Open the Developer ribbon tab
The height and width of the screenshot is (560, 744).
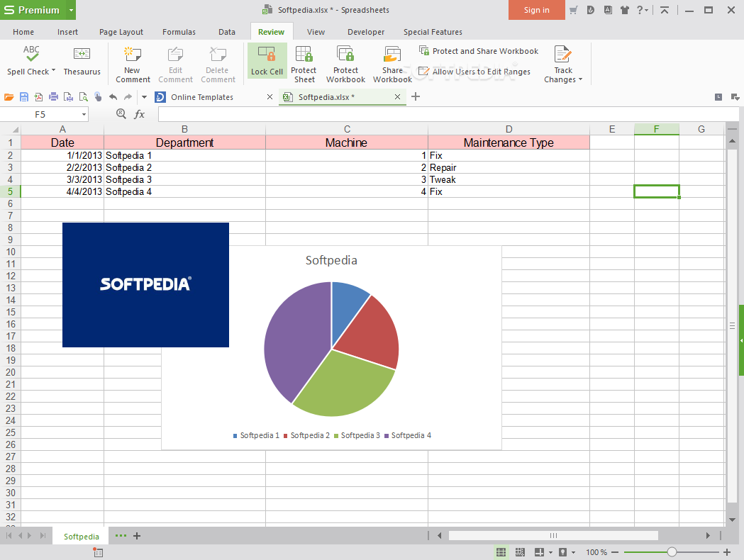click(x=366, y=32)
